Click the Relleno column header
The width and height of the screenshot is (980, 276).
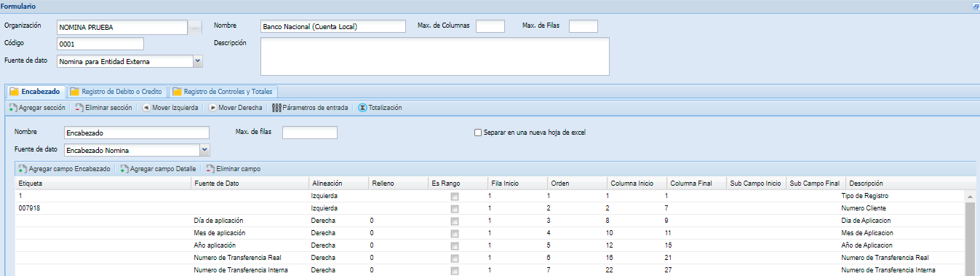[x=397, y=184]
